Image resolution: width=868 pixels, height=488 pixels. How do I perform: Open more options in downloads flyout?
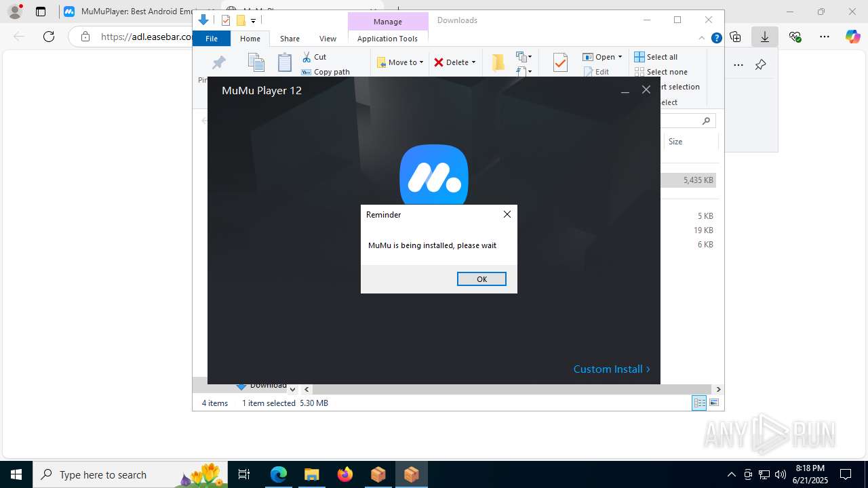738,65
